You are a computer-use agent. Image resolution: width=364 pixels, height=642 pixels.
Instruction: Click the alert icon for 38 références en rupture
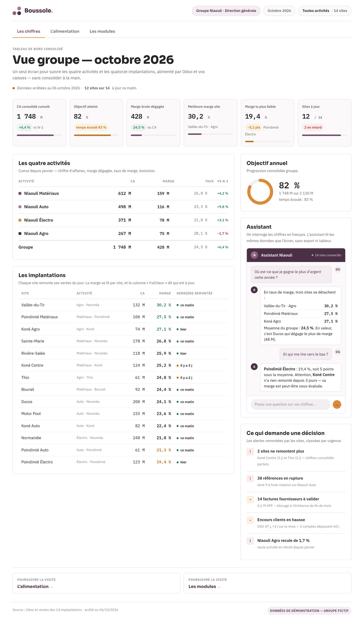tap(250, 478)
